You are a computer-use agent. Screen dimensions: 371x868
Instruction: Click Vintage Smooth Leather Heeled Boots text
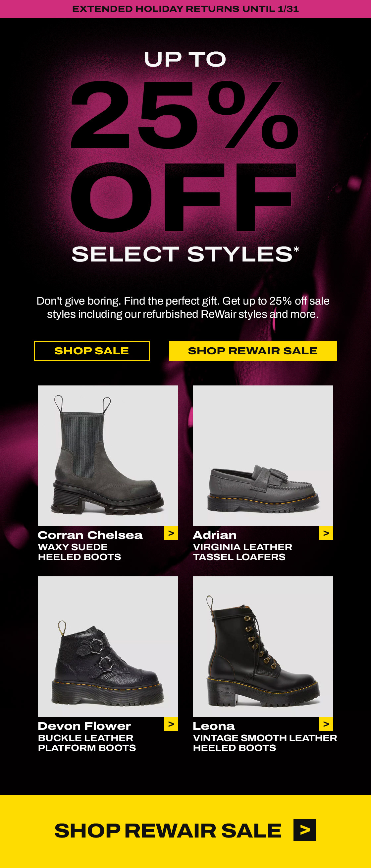(265, 743)
